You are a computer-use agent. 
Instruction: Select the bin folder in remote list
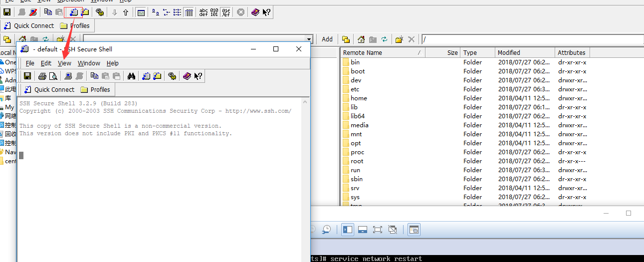coord(351,62)
